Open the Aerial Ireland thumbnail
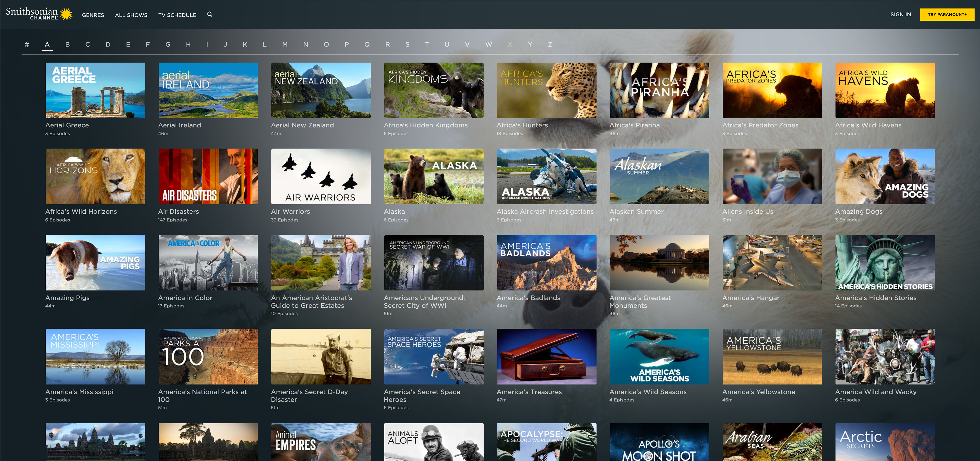 208,90
